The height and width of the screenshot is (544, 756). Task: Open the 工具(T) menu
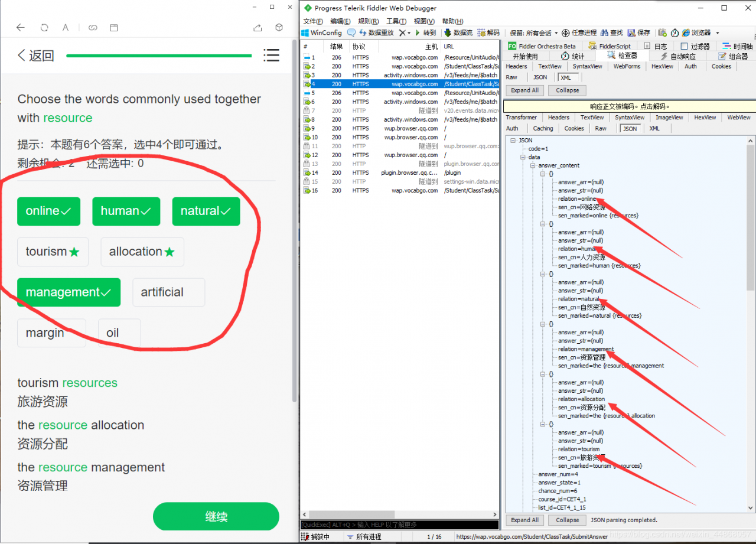(x=396, y=21)
